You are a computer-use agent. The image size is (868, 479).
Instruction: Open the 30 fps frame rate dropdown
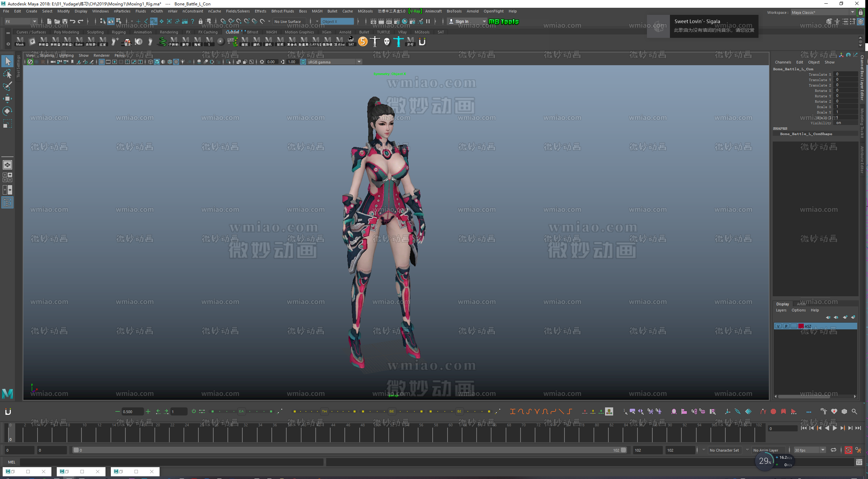[x=823, y=450]
